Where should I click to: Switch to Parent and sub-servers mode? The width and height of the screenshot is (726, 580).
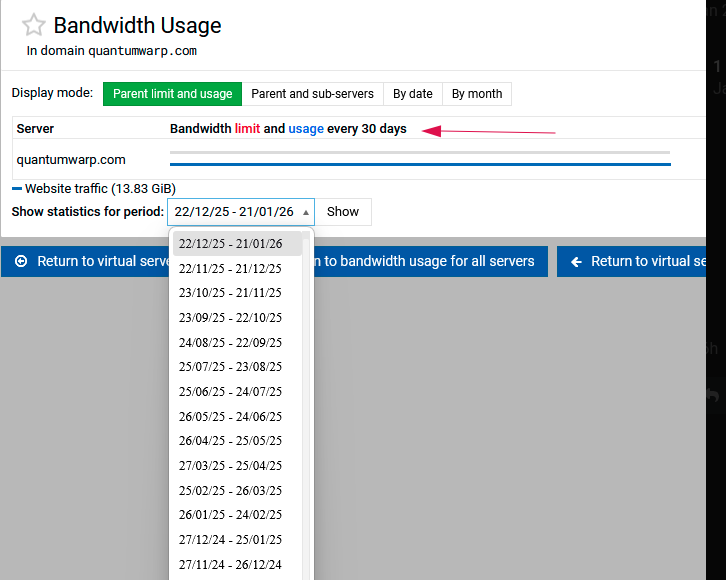[x=312, y=94]
